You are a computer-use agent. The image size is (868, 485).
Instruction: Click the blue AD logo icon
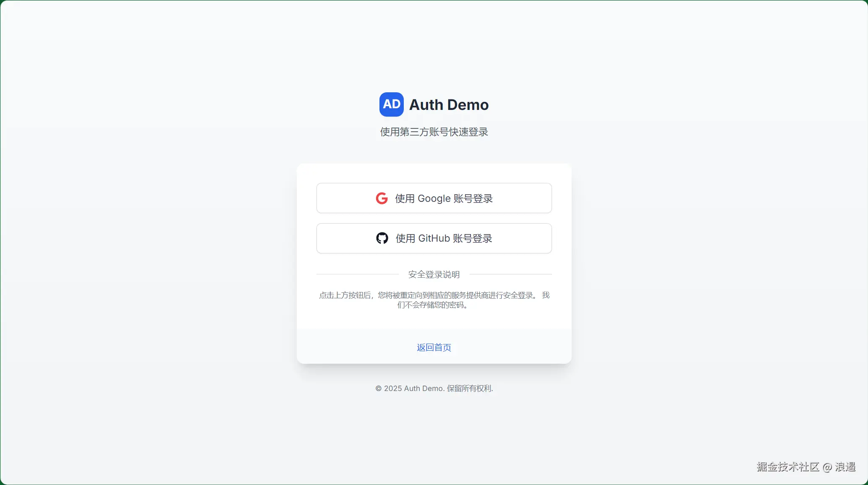(x=391, y=104)
